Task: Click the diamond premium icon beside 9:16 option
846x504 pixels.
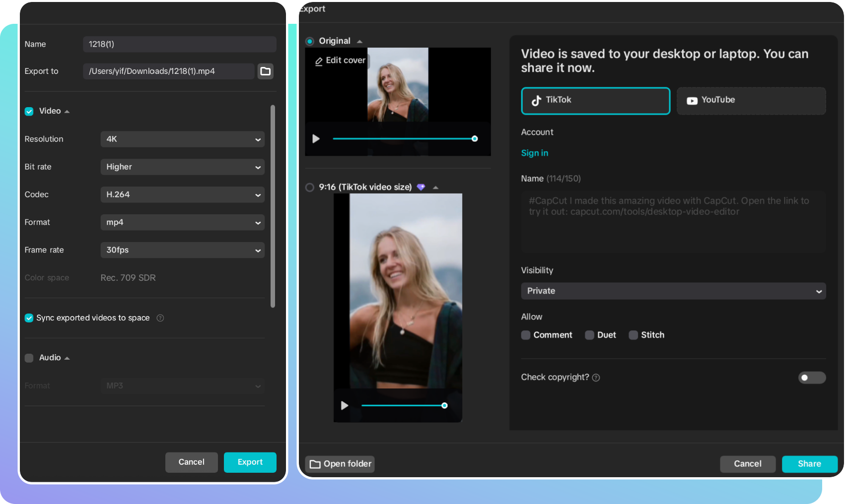Action: point(421,187)
